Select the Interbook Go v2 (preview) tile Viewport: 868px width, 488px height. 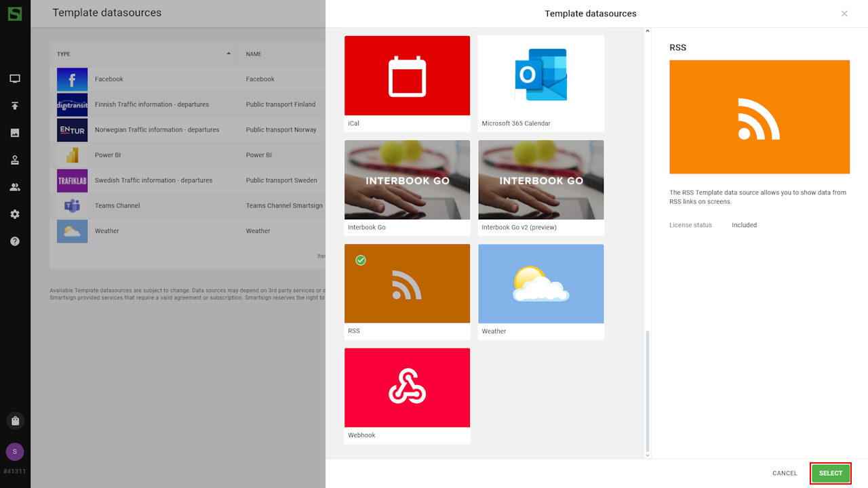tap(540, 187)
